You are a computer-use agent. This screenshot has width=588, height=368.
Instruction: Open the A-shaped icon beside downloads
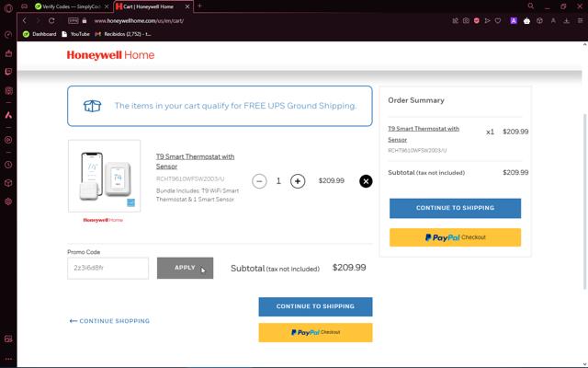553,20
